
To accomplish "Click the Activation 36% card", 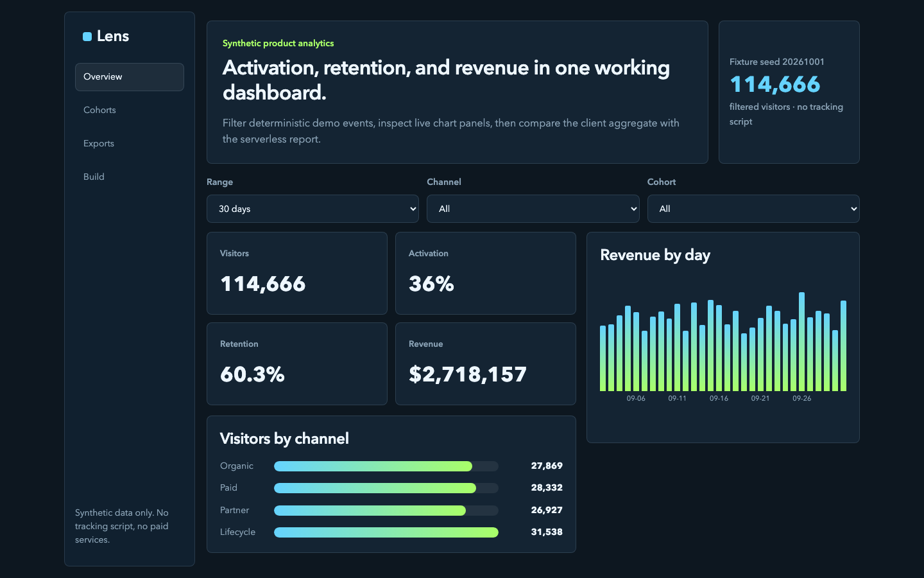I will (x=486, y=273).
